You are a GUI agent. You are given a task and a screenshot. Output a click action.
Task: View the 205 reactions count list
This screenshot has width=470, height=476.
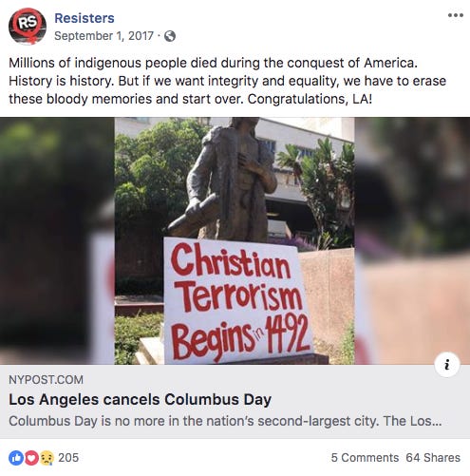(x=68, y=458)
